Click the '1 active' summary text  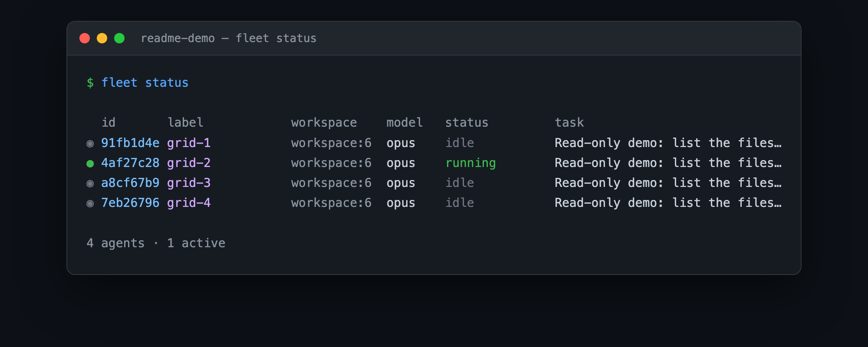click(196, 243)
